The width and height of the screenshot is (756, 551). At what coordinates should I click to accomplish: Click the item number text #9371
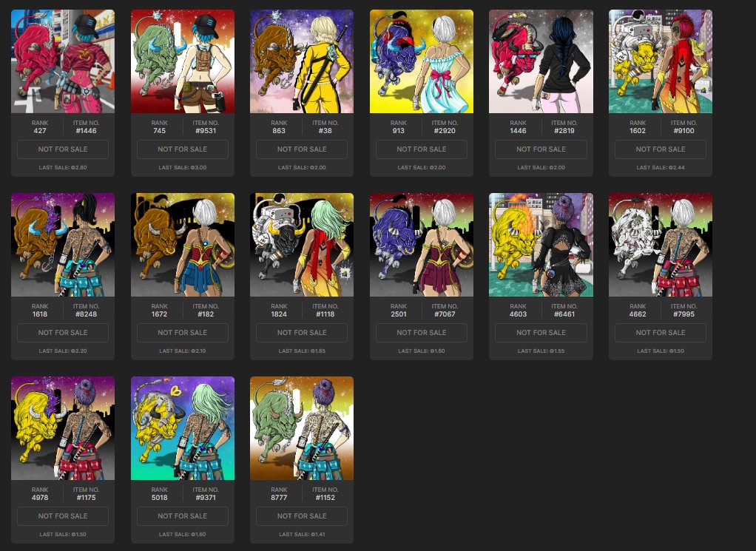coord(206,498)
